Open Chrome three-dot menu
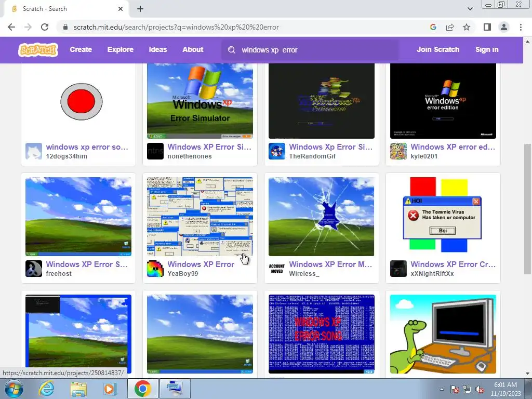The width and height of the screenshot is (532, 399). (521, 27)
